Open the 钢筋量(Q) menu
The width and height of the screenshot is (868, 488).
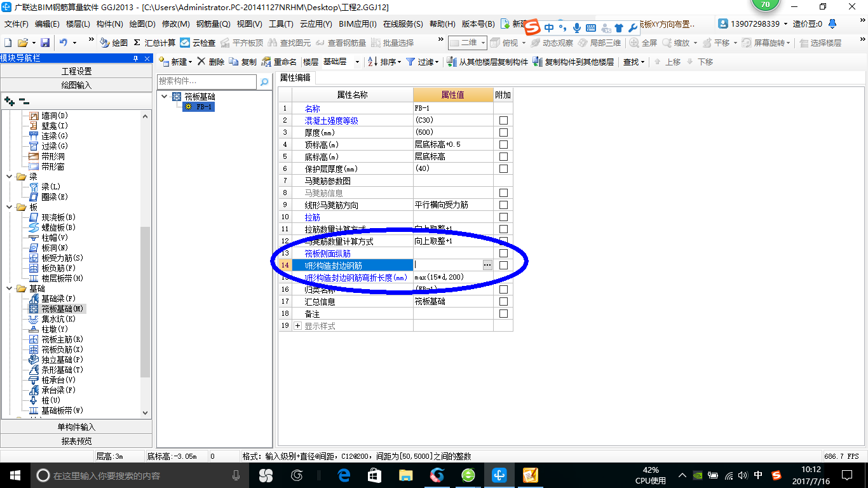213,24
